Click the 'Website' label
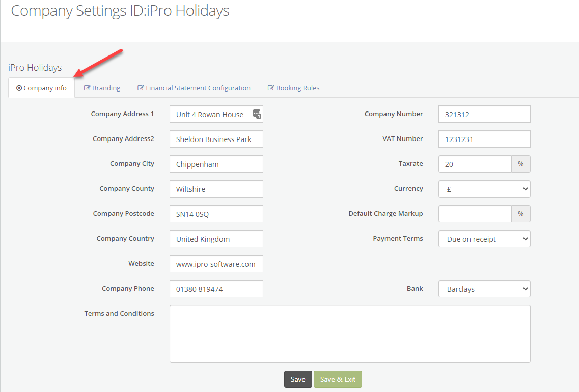The height and width of the screenshot is (392, 579). pyautogui.click(x=142, y=264)
